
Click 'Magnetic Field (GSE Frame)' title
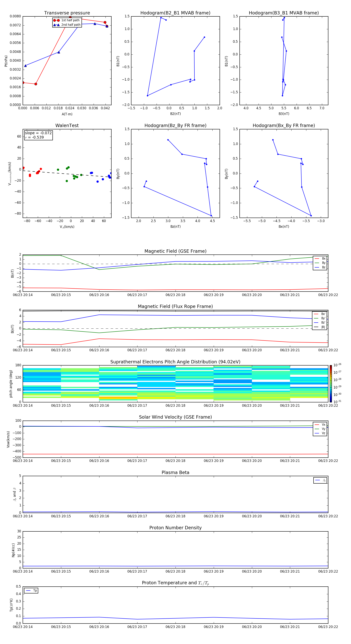(175, 251)
